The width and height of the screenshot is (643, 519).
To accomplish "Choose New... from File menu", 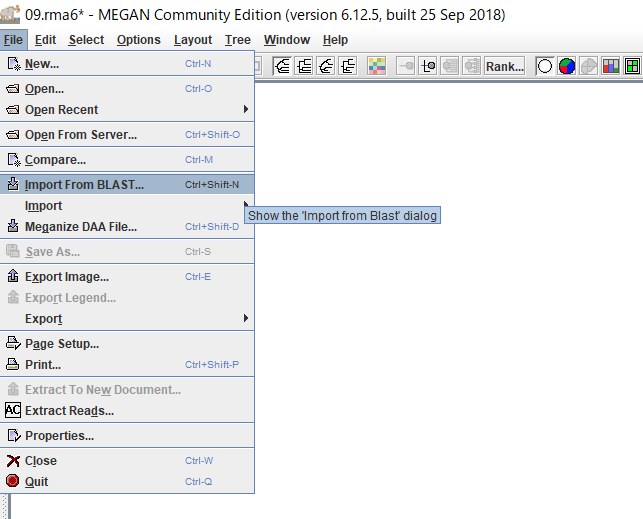I will point(127,64).
